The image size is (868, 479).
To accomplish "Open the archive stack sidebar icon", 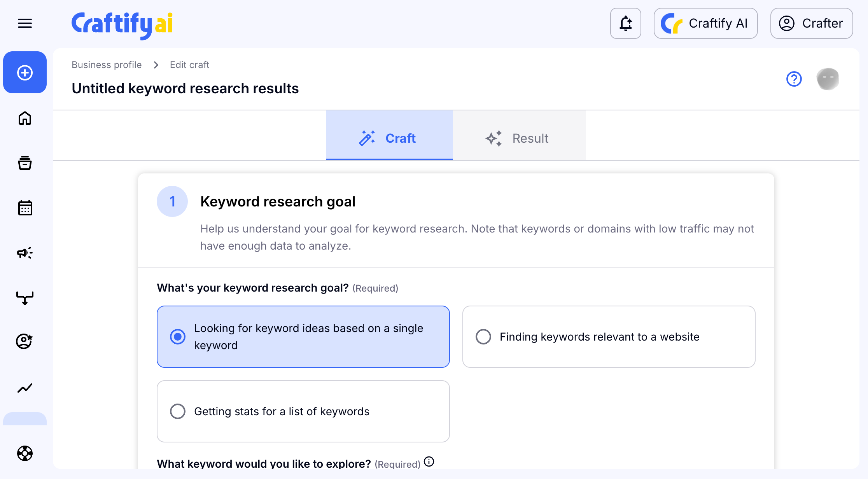I will click(25, 163).
